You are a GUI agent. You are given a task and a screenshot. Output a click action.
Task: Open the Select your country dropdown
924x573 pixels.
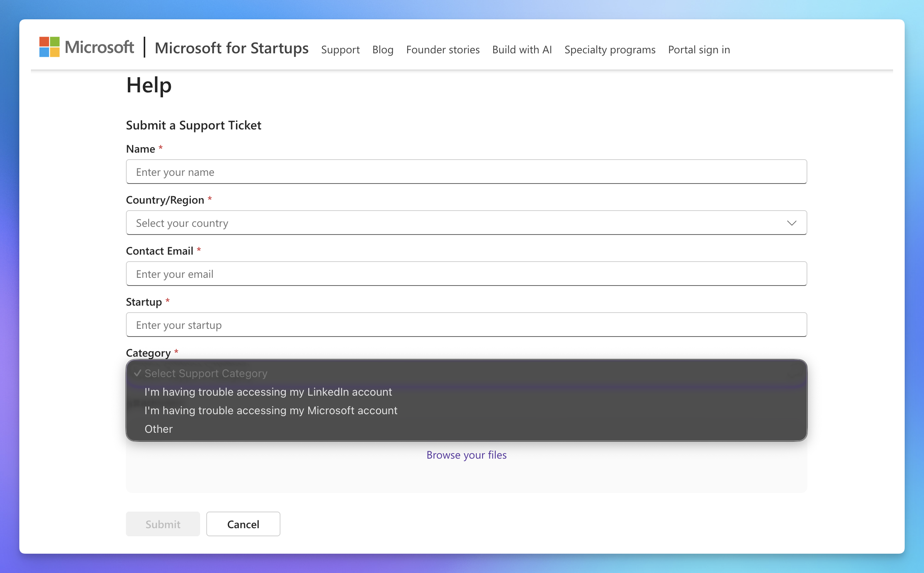(466, 223)
